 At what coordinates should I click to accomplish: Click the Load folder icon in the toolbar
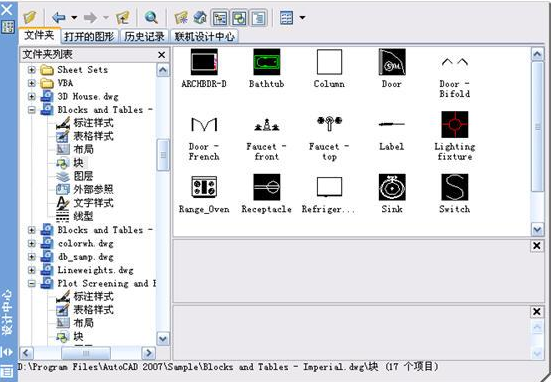pyautogui.click(x=30, y=18)
